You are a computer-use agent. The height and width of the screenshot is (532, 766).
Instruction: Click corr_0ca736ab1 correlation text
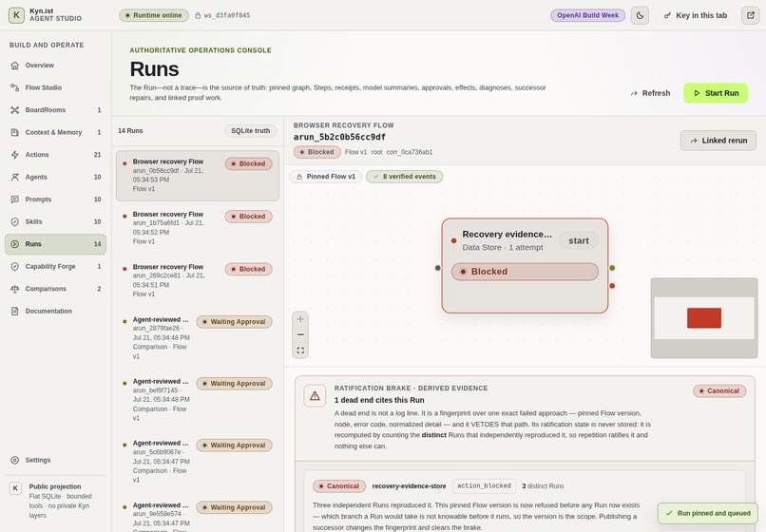(x=410, y=152)
